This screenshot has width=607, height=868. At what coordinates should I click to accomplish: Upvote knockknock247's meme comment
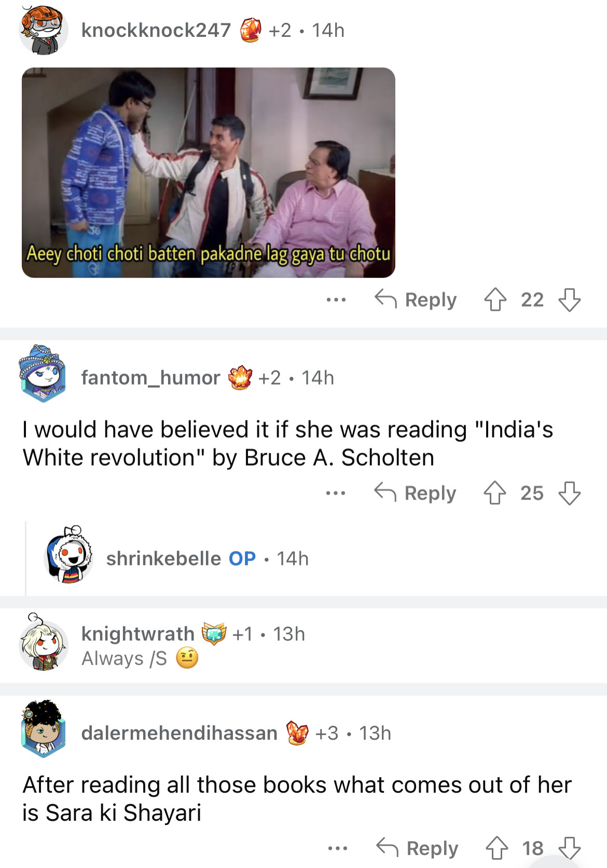pos(495,300)
